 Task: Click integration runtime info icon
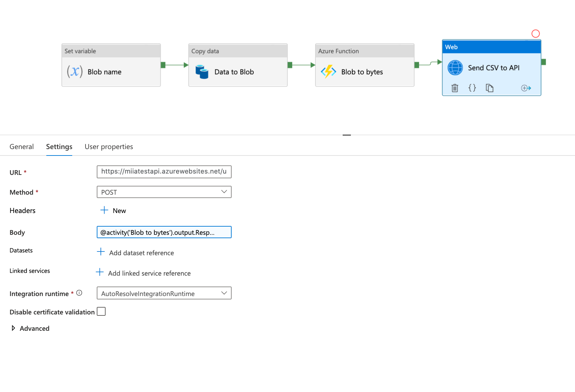click(x=79, y=293)
